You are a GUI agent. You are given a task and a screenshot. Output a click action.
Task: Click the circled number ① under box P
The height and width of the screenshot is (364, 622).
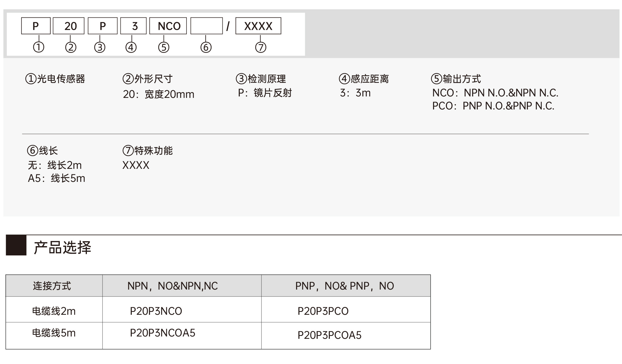click(39, 47)
